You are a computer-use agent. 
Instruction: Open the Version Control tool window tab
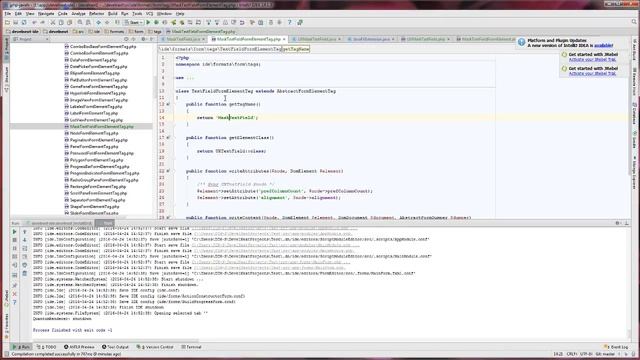click(155, 347)
